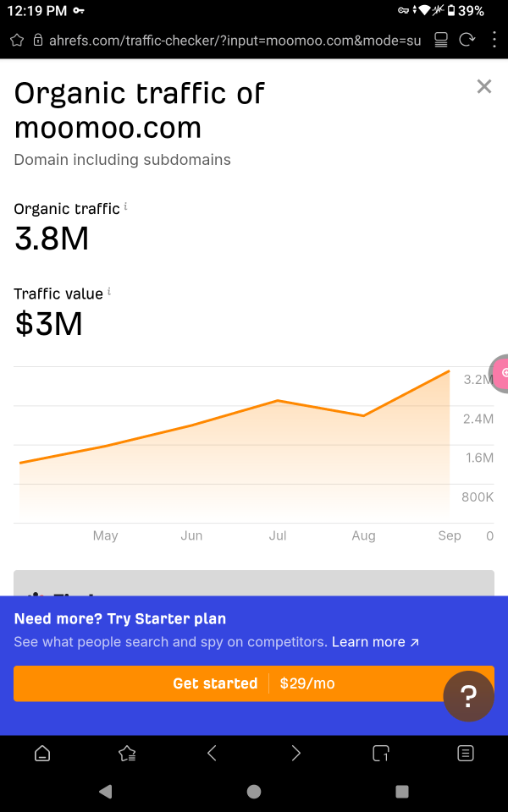Navigate forward in the browser
The image size is (508, 812).
pyautogui.click(x=296, y=753)
